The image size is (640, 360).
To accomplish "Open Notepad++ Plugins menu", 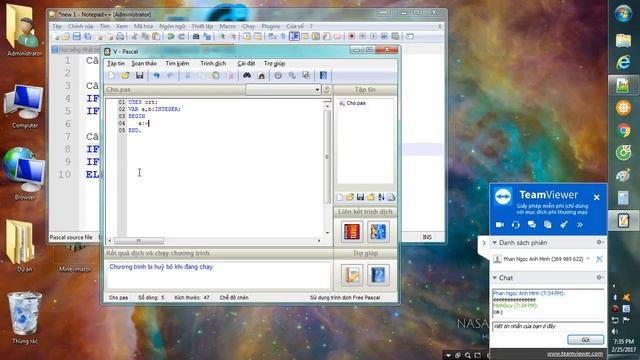I will 271,26.
